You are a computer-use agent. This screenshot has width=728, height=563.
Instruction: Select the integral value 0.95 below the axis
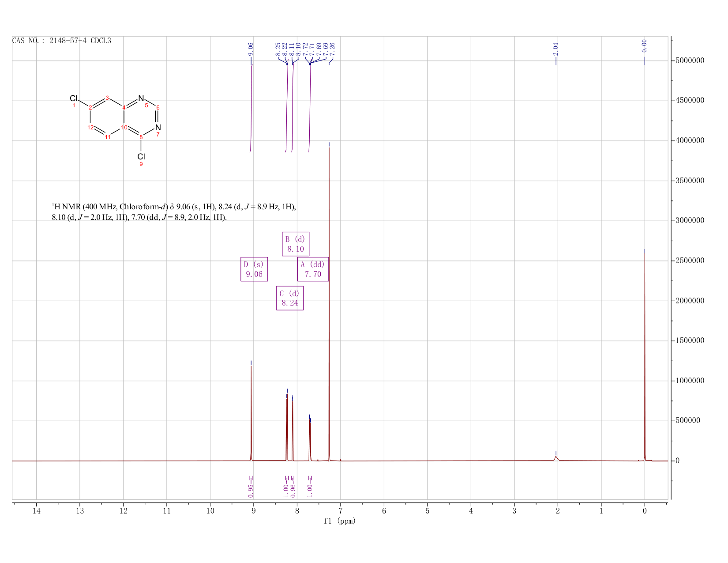(251, 490)
